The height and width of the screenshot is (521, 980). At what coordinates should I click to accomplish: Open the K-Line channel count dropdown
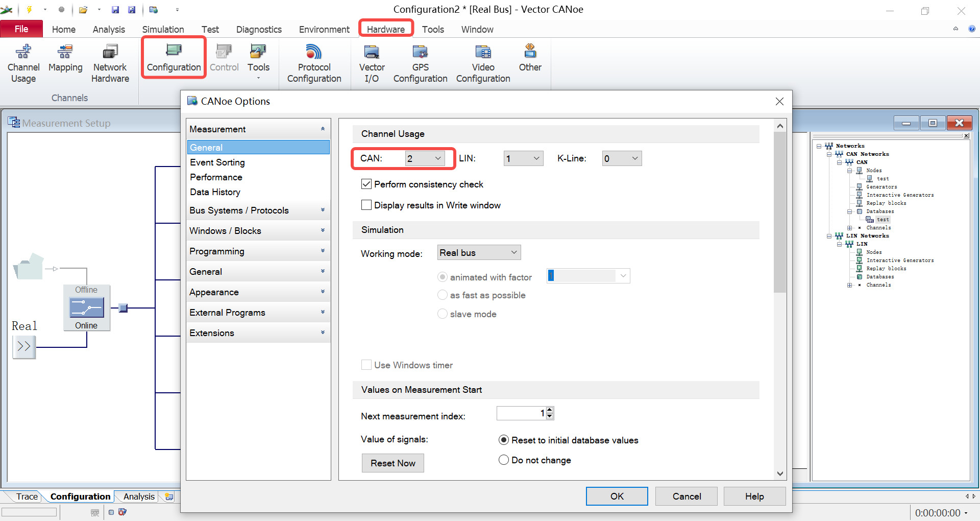(x=622, y=158)
